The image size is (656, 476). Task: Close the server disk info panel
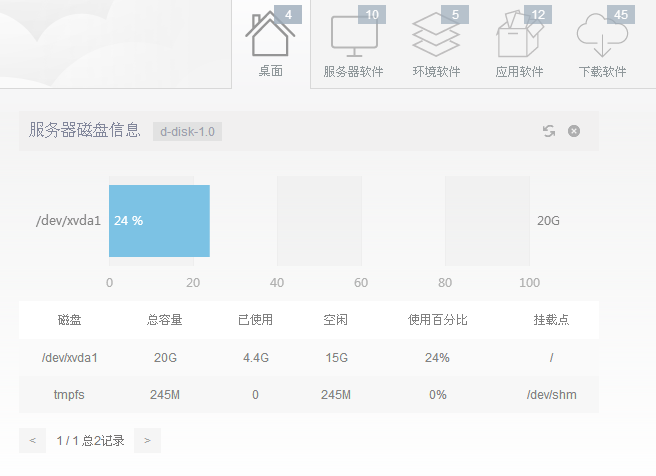point(574,131)
